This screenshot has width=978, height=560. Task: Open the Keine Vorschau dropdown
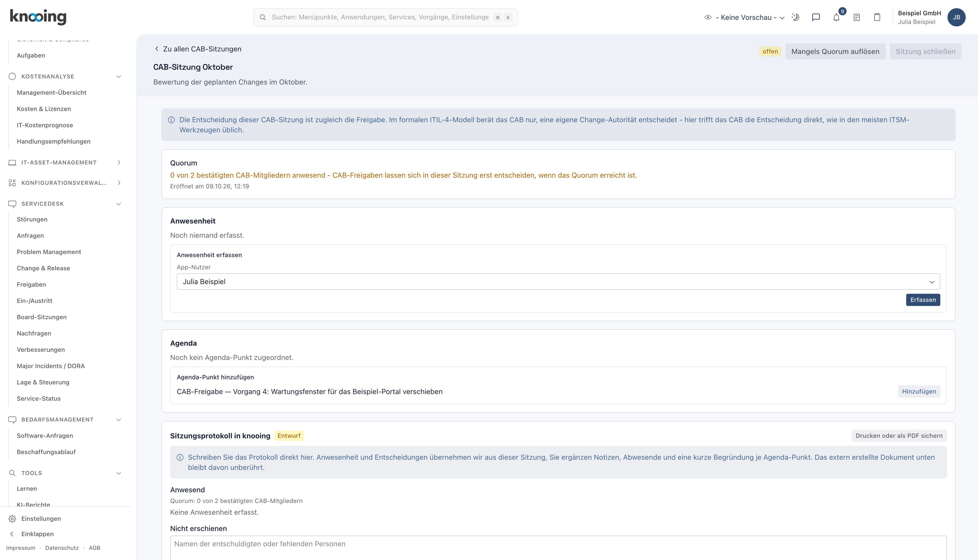pos(750,17)
